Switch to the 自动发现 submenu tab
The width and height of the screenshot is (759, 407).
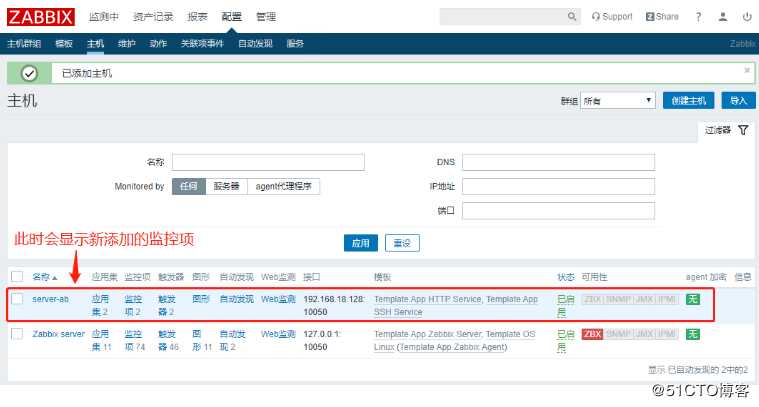(x=255, y=44)
